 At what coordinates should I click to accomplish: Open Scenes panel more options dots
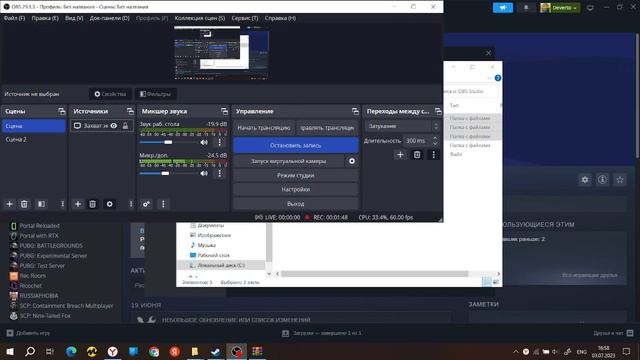[x=62, y=204]
